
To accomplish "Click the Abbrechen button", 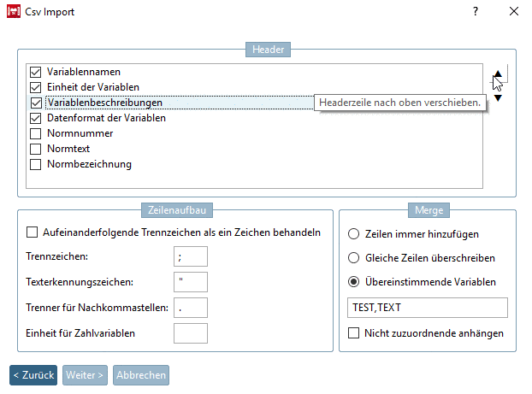I will coord(141,375).
